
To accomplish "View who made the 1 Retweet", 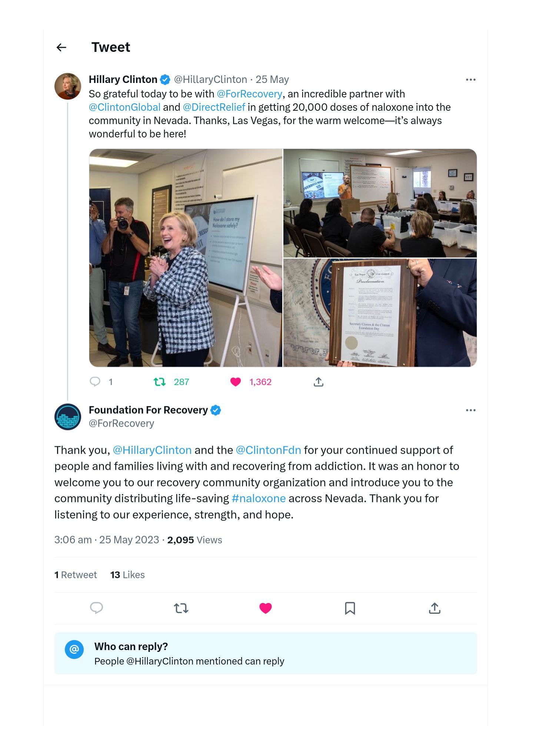I will (x=76, y=575).
